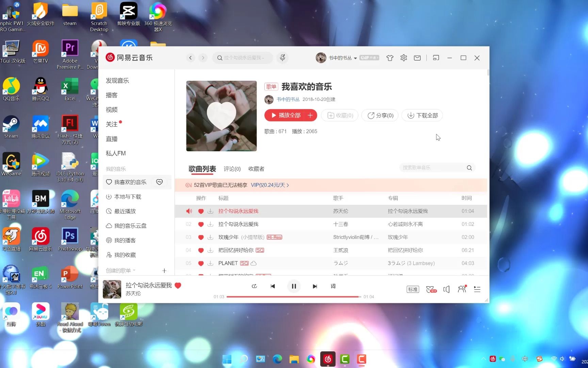
Task: Open the messages envelope icon
Action: pyautogui.click(x=417, y=58)
